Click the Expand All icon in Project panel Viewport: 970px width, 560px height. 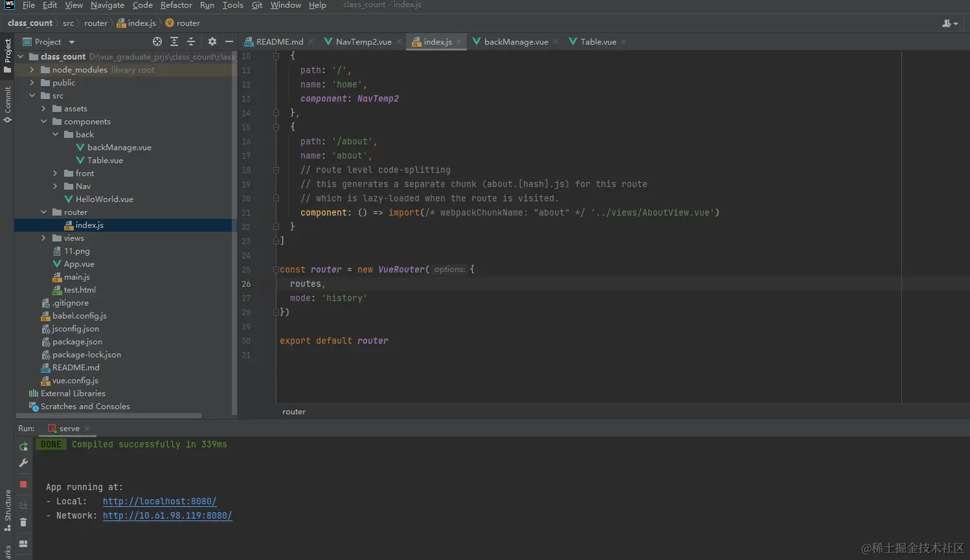174,41
